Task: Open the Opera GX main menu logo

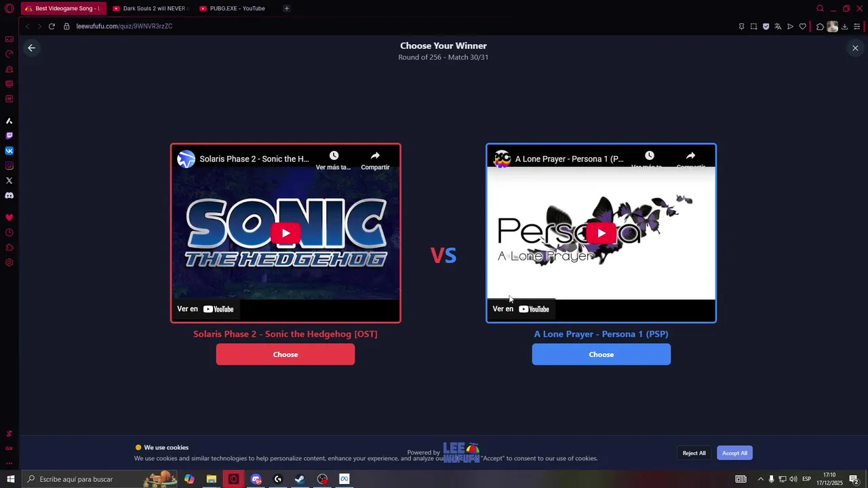Action: tap(9, 8)
